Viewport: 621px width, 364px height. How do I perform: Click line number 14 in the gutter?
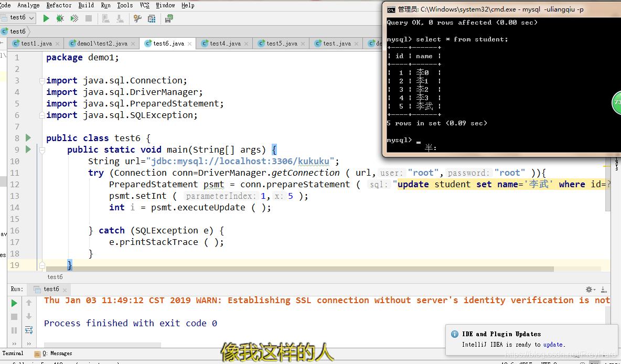point(15,207)
